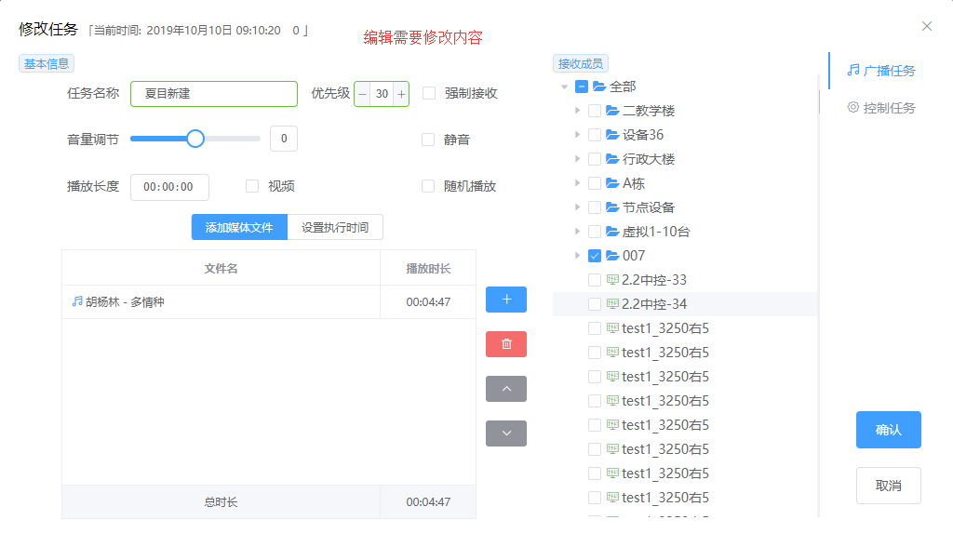
Task: Click the 确认 confirm button
Action: click(888, 430)
